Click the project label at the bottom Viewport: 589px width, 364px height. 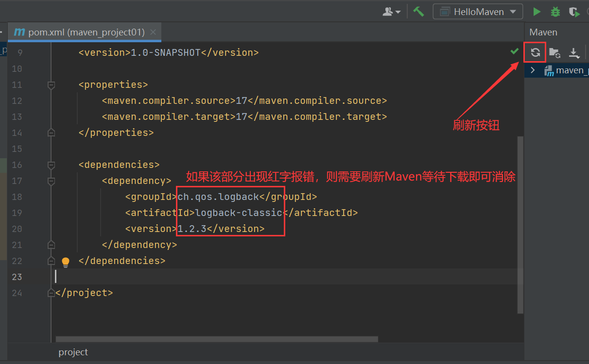tap(73, 352)
